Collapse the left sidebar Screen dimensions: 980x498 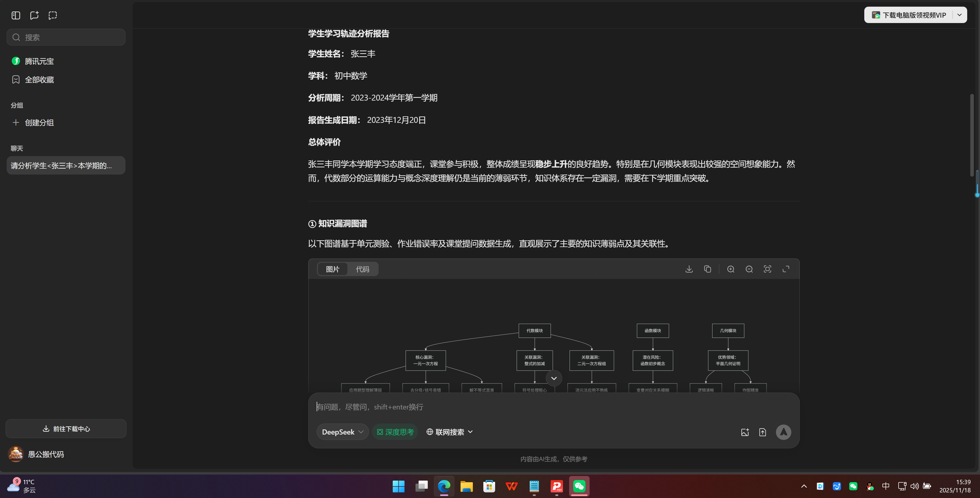pyautogui.click(x=16, y=15)
